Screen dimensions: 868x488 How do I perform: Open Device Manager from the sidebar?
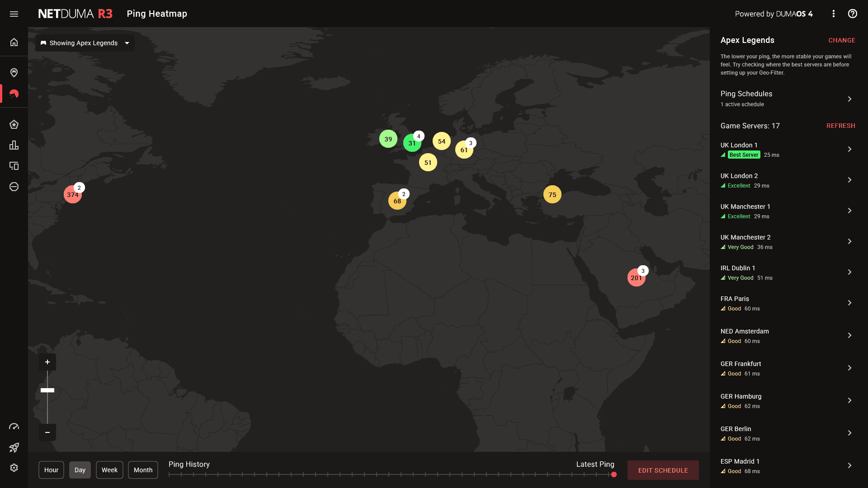click(14, 166)
